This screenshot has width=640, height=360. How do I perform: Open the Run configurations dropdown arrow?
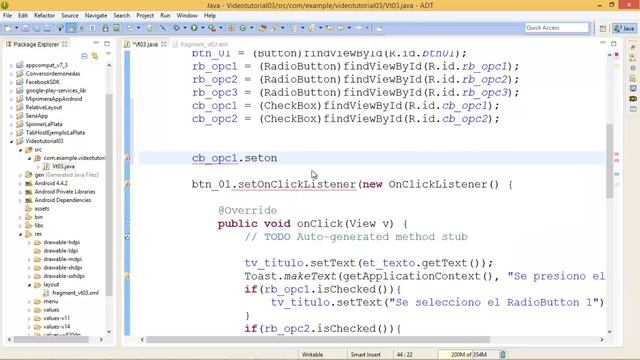[x=202, y=28]
